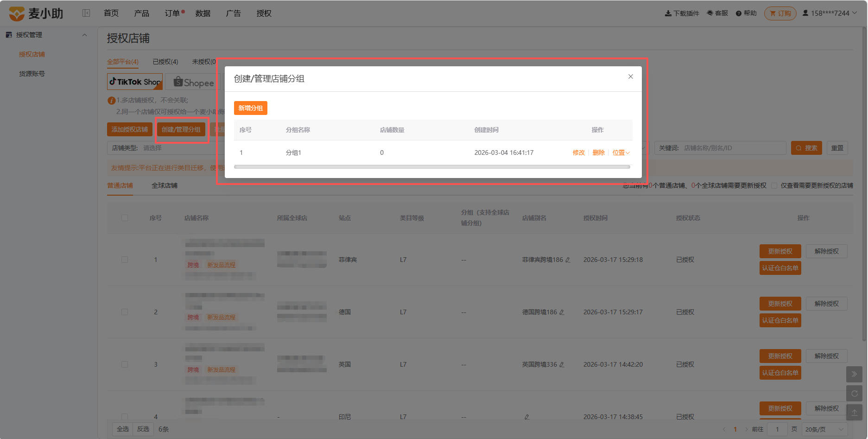Open 帮助 help
This screenshot has width=868, height=439.
coord(746,13)
